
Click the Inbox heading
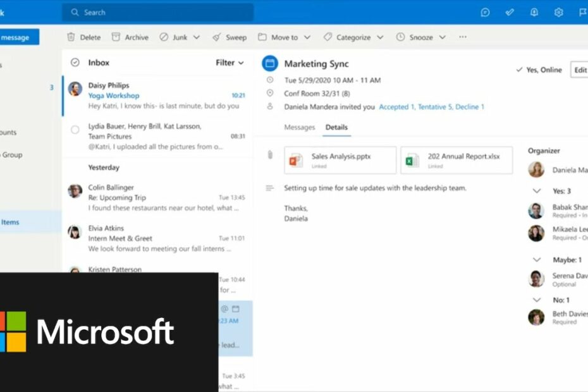click(99, 63)
